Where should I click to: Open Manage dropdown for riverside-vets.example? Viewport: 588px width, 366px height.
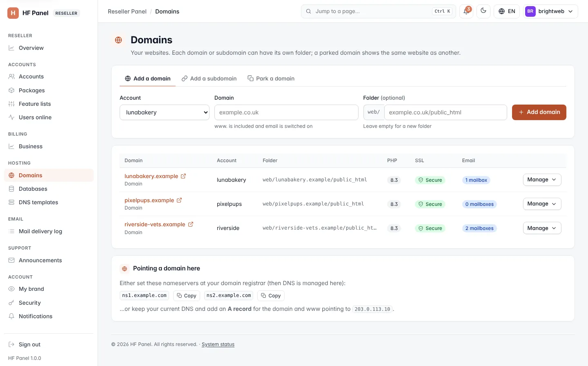pos(542,228)
